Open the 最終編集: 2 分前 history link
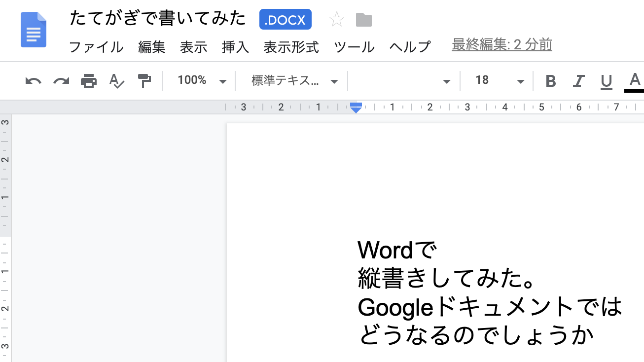 (502, 45)
